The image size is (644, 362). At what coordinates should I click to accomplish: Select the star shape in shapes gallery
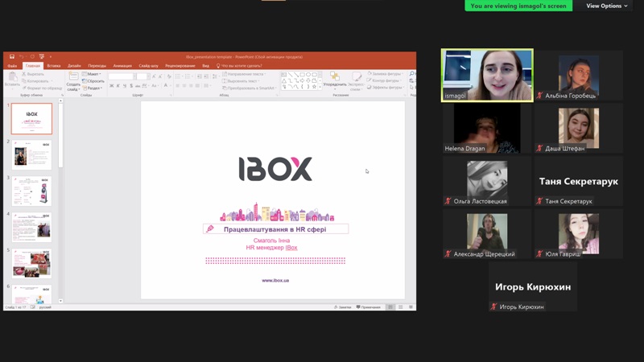(x=314, y=87)
